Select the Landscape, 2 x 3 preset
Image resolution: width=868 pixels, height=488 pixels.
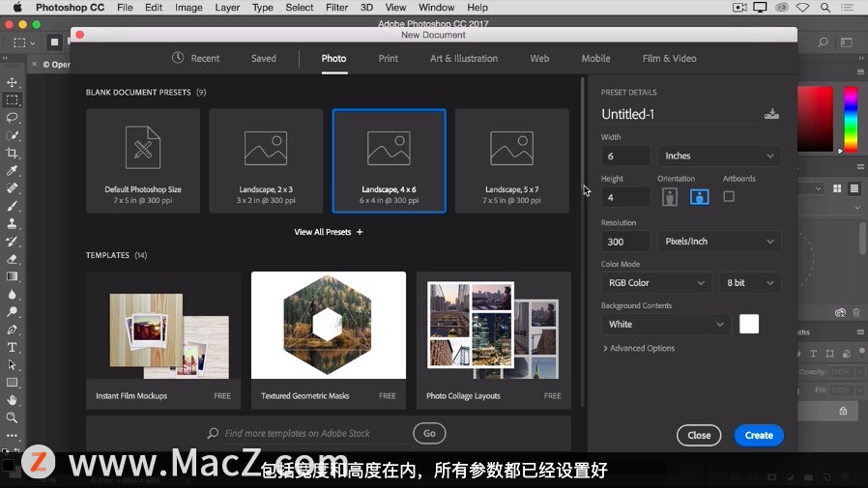coord(266,161)
